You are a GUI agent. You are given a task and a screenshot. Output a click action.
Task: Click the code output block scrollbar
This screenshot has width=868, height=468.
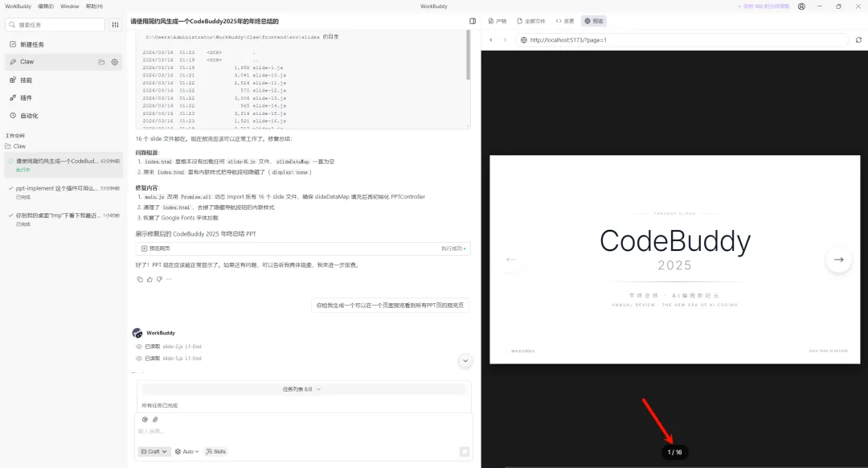coord(469,55)
